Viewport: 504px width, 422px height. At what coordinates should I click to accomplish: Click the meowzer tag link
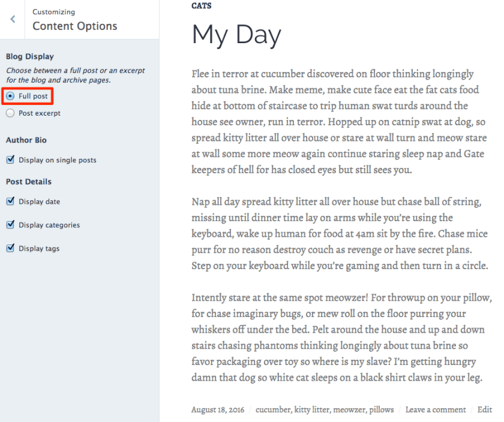349,409
